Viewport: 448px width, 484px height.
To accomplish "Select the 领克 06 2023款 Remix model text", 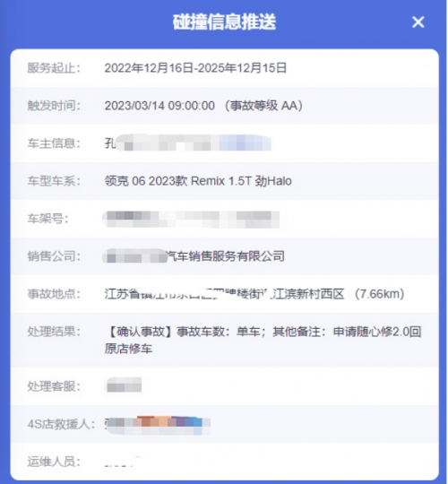I will (x=198, y=181).
